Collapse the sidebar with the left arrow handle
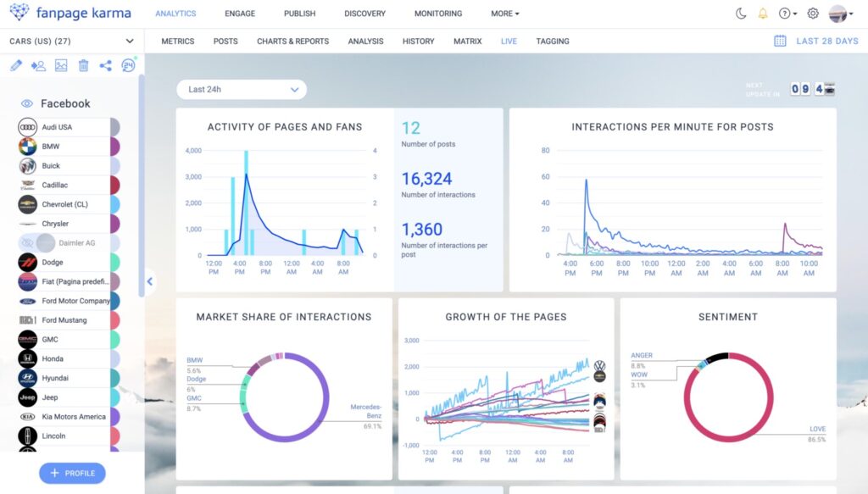 click(x=150, y=281)
